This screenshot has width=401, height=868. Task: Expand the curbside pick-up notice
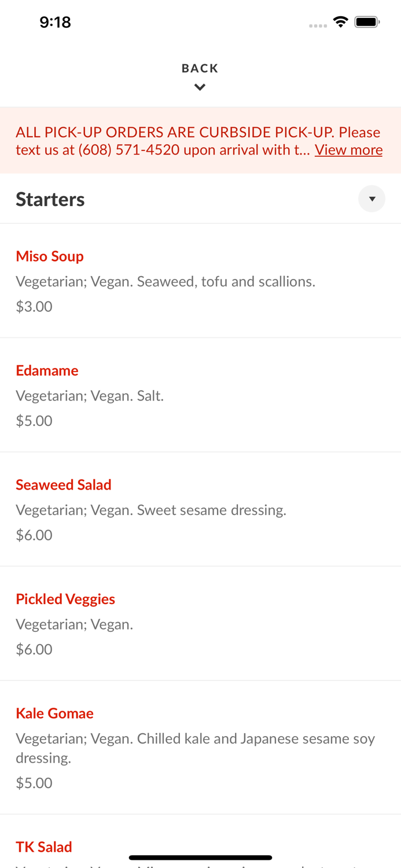pos(348,150)
